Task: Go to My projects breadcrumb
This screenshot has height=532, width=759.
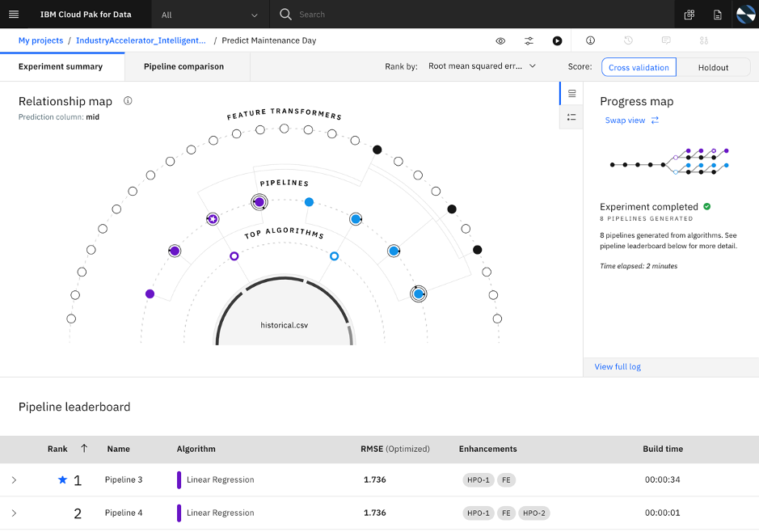Action: point(40,40)
